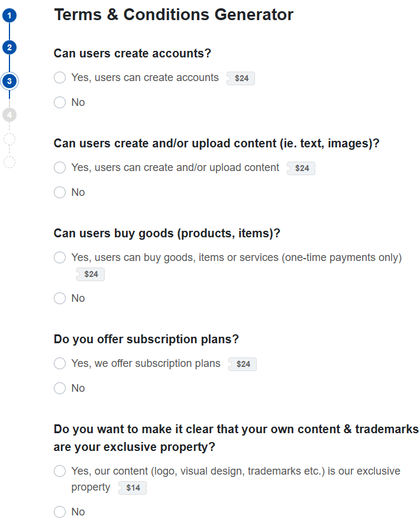
Task: Pick 'No' for exclusive property question
Action: 60,512
